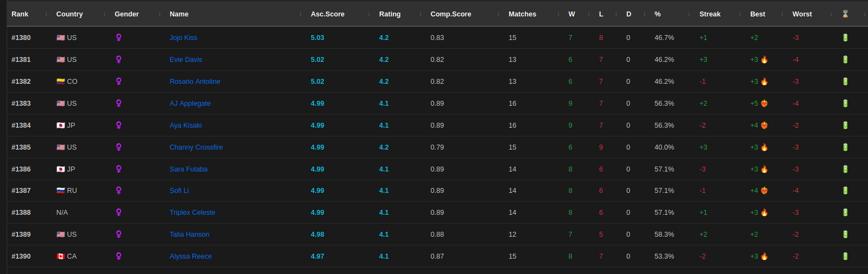Open Alyssa Reece profile link
868x274 pixels.
[x=191, y=256]
